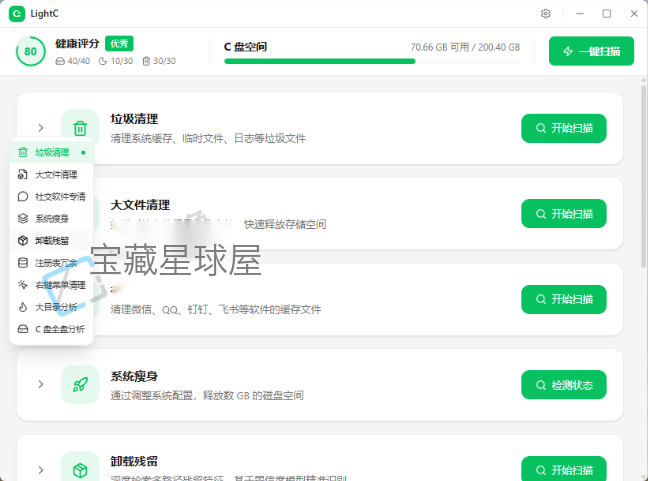Click layers icon next to 系统瘦身 menu entry
Viewport: 648px width, 481px height.
(23, 219)
